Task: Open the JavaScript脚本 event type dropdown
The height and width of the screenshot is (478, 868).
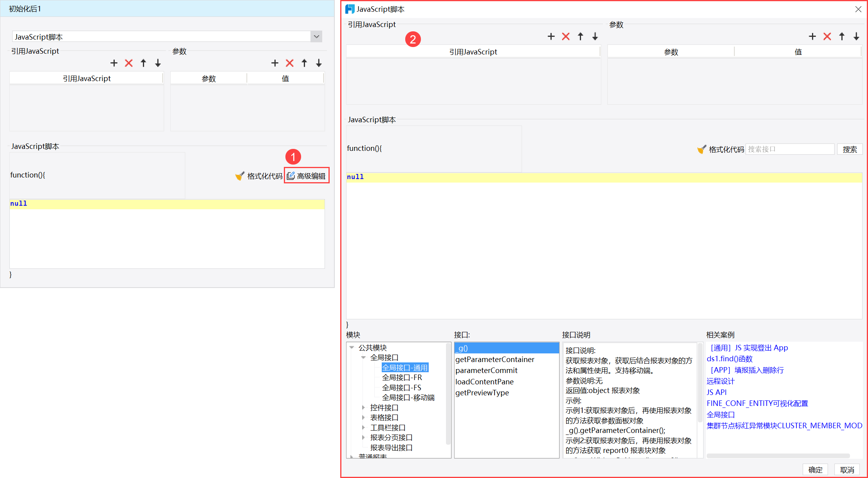Action: pos(316,36)
